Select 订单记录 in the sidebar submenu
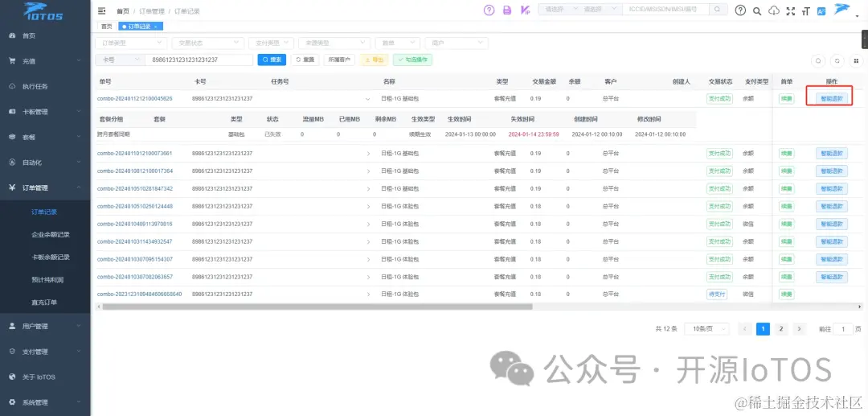The image size is (868, 416). [44, 212]
